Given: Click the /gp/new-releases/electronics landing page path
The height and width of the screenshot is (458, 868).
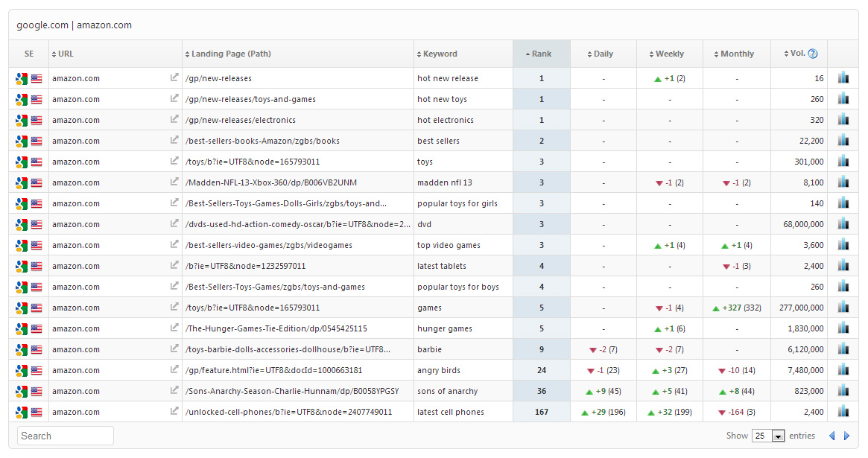Looking at the screenshot, I should point(241,120).
